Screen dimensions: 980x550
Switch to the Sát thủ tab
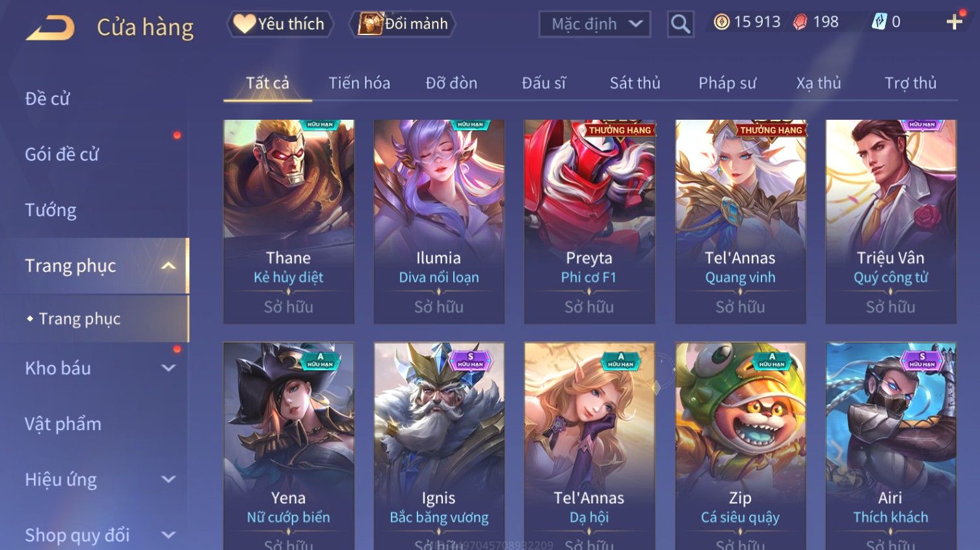635,83
